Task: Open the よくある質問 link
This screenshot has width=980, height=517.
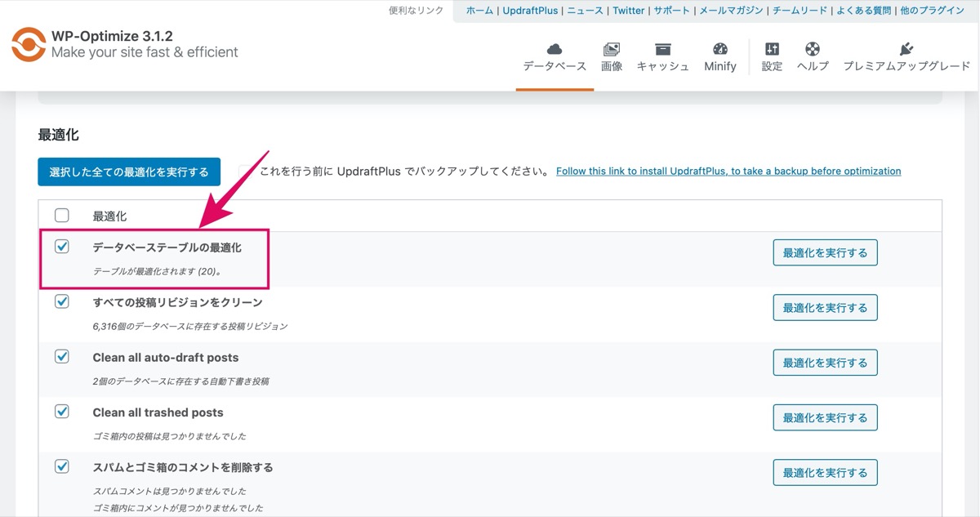Action: point(865,11)
